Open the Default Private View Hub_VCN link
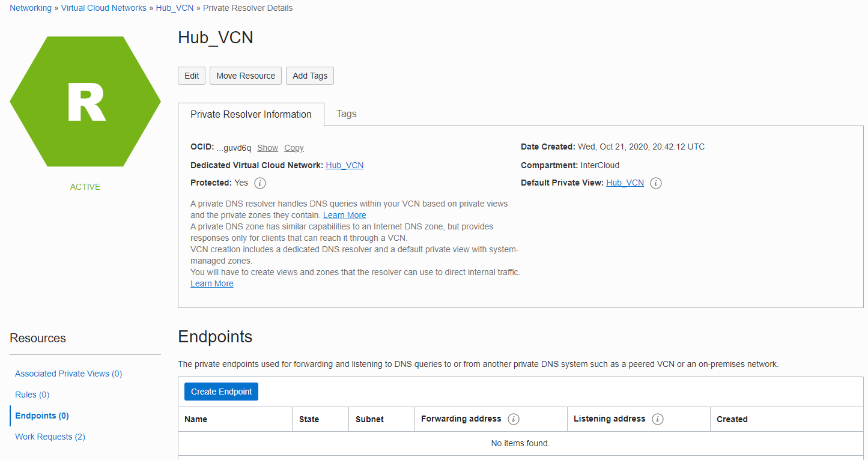The height and width of the screenshot is (460, 868). click(625, 183)
